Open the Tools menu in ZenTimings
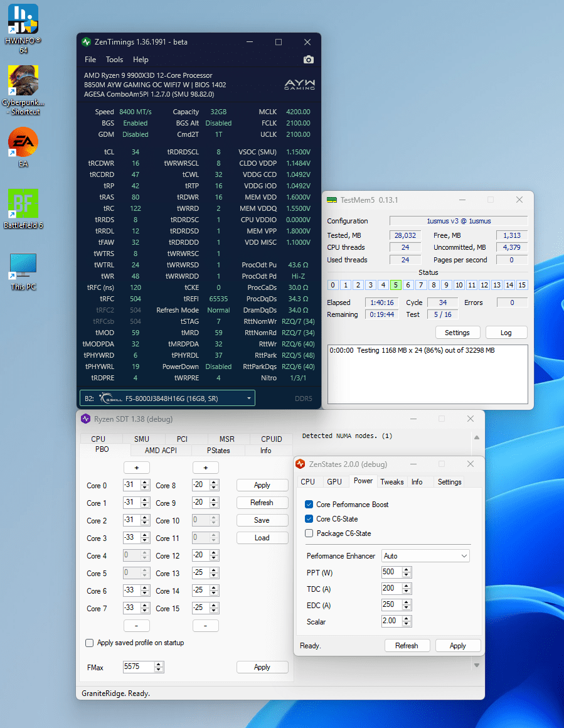 click(x=114, y=60)
